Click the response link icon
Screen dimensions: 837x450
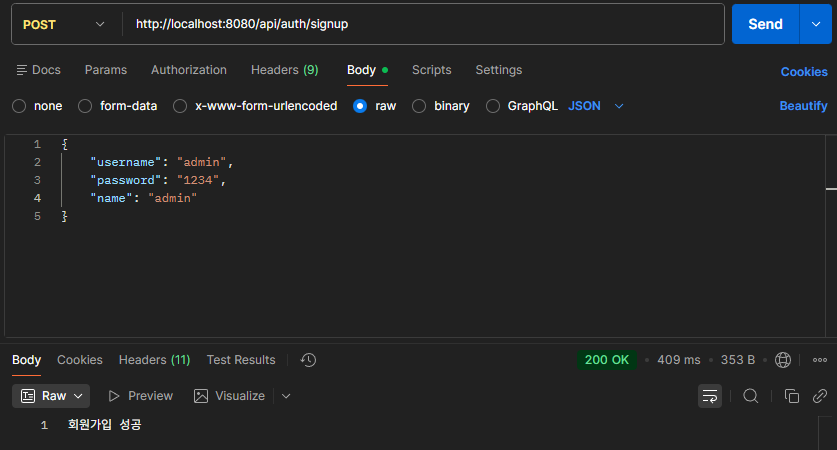pyautogui.click(x=820, y=396)
